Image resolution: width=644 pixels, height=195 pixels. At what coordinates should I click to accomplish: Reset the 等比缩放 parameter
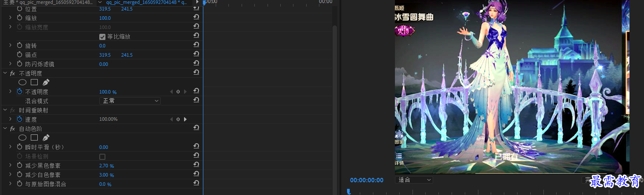point(196,36)
